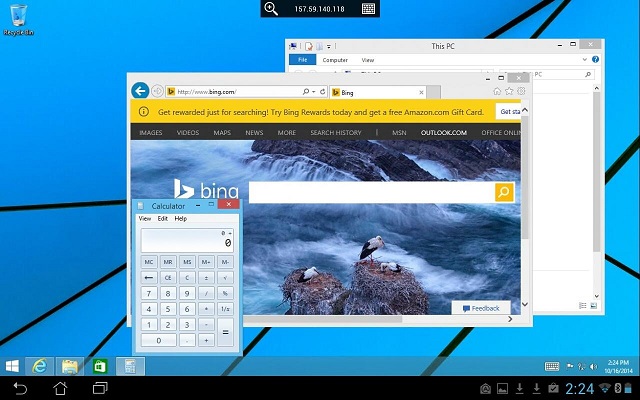
Task: Click the zoom magnifier in remote toolbar
Action: pos(270,9)
